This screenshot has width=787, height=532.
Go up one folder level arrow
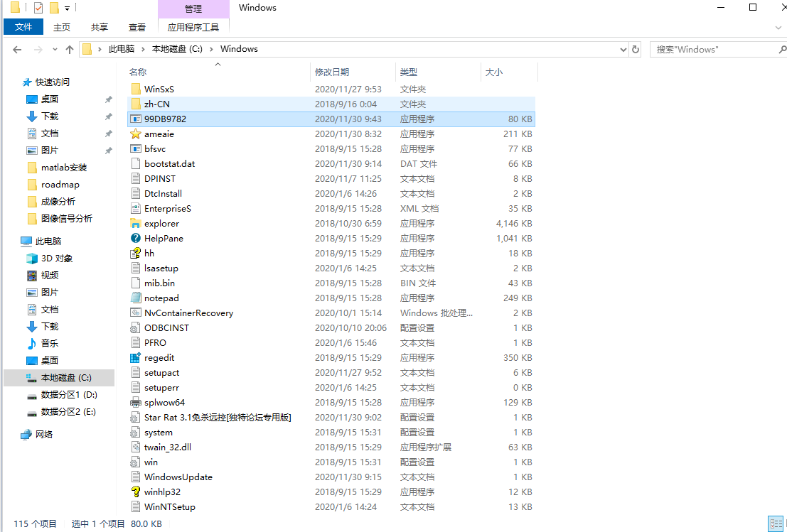(x=70, y=49)
